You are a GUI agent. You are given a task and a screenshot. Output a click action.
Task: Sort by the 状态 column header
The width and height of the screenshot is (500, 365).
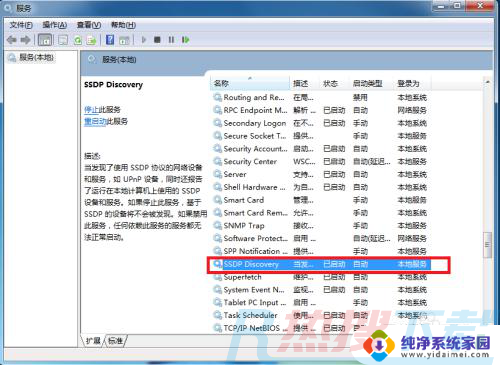[334, 83]
